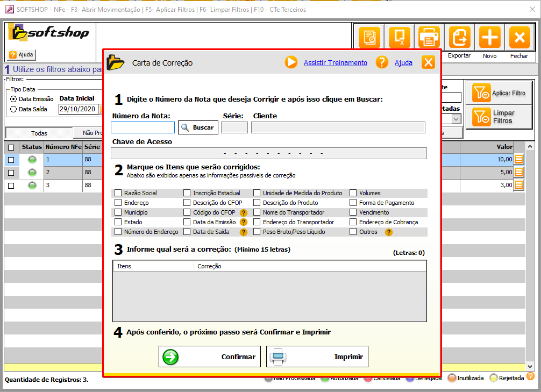This screenshot has height=392, width=541.
Task: Click the Número da Nota input field
Action: (x=143, y=127)
